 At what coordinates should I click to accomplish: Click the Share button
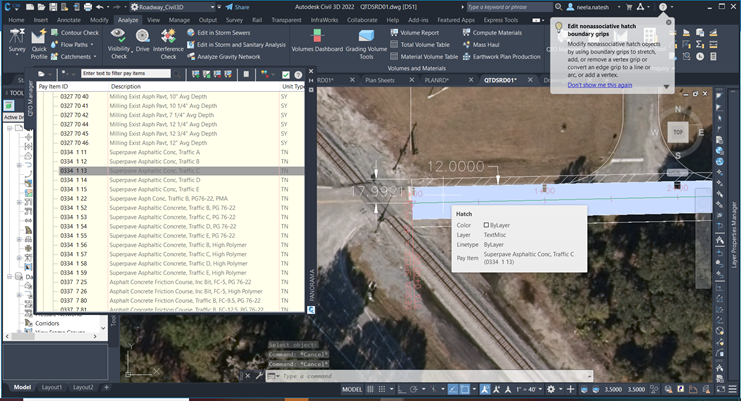(238, 7)
